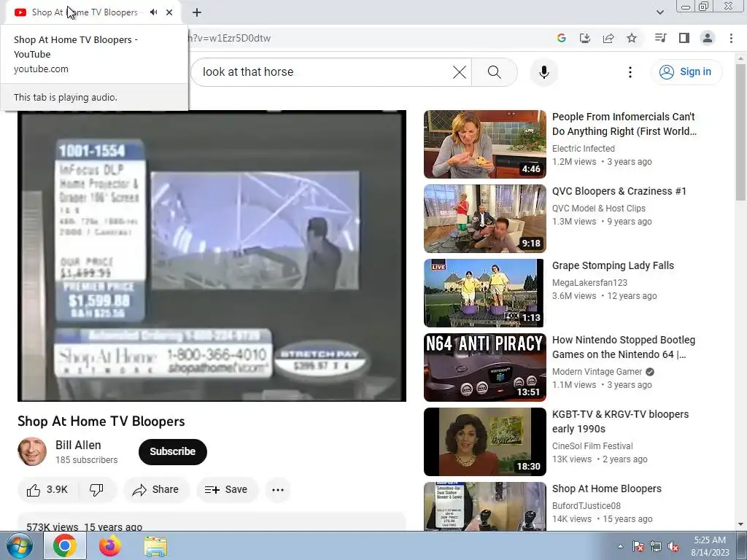The height and width of the screenshot is (560, 747).
Task: Click 'CineSol Film Festival' channel name
Action: 592,446
